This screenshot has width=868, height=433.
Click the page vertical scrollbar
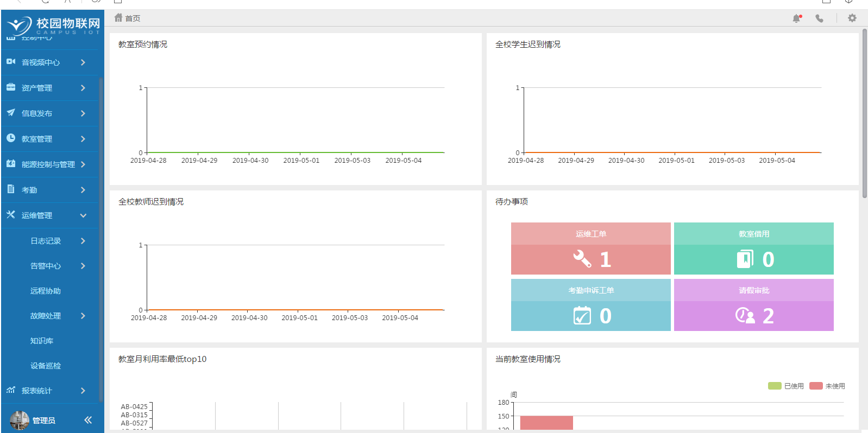point(864,114)
